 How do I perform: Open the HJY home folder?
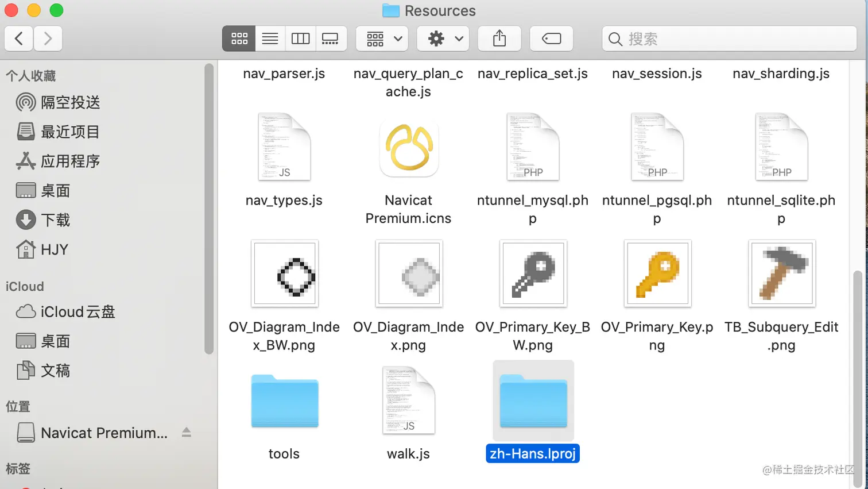coord(42,249)
